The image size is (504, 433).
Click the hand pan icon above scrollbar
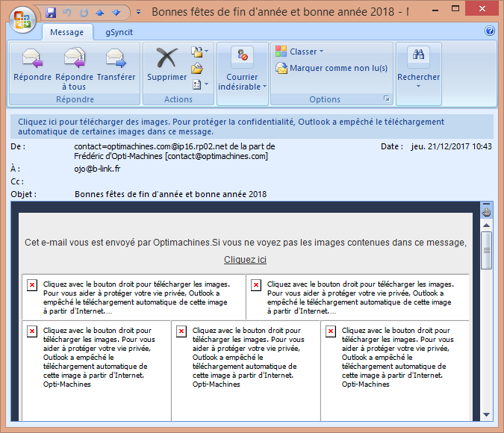pyautogui.click(x=486, y=212)
